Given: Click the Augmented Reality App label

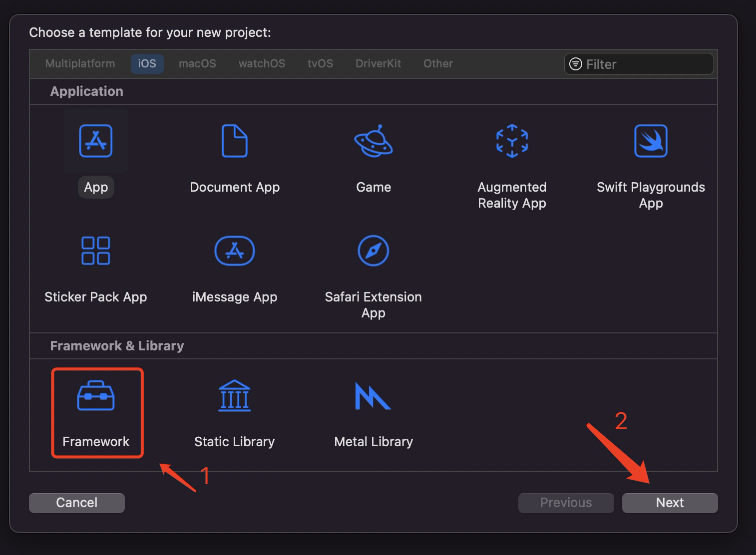Looking at the screenshot, I should click(x=512, y=195).
